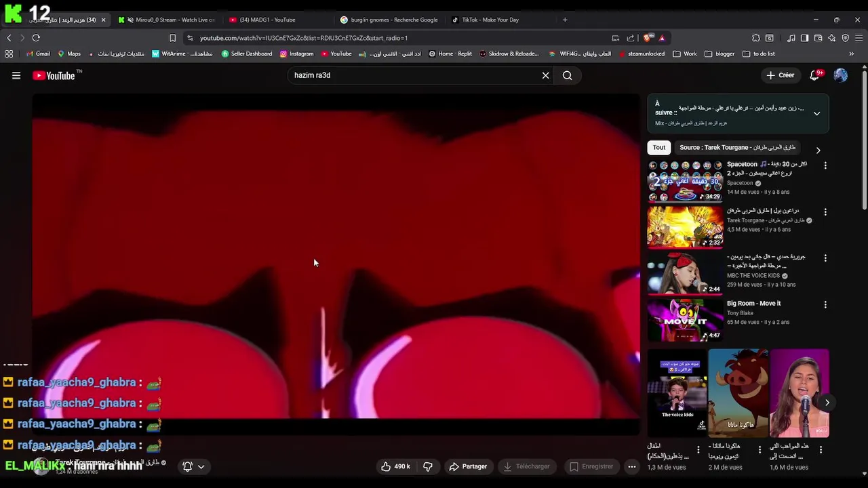Open more actions three-dot button under the video
This screenshot has width=868, height=488.
[632, 466]
